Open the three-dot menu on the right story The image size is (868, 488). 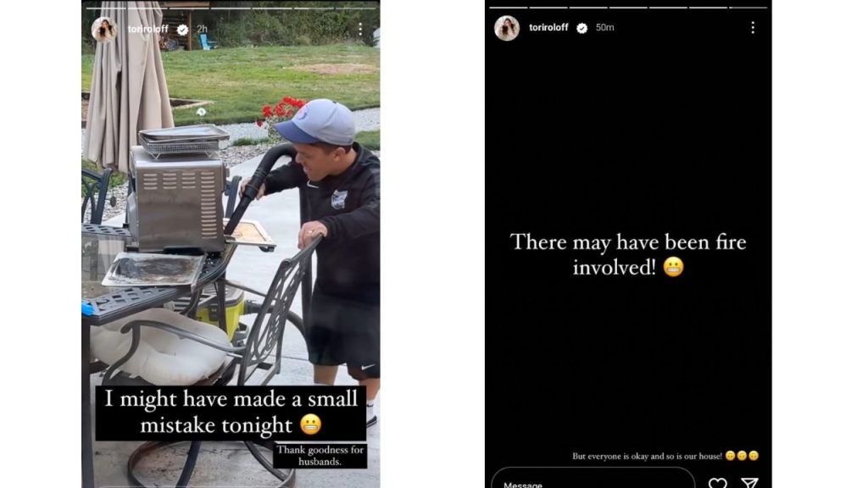753,28
